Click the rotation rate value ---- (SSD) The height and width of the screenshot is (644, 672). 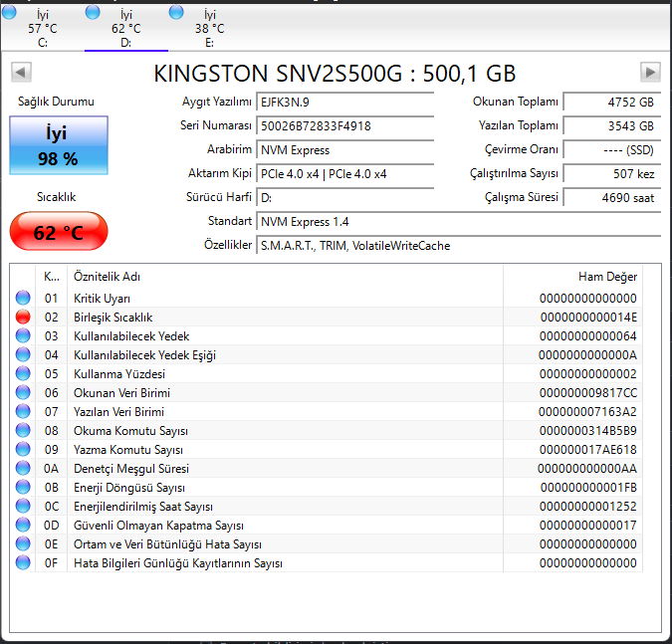click(x=612, y=150)
